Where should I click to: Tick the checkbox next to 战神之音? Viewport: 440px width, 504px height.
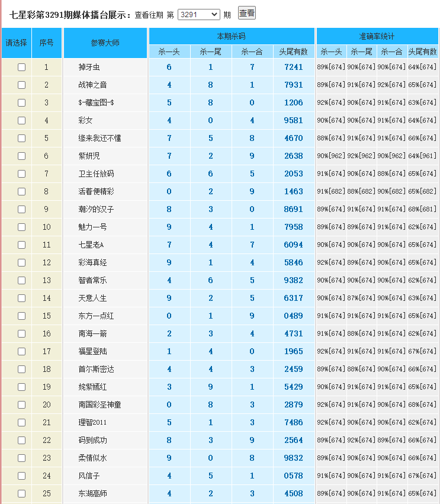[x=22, y=85]
